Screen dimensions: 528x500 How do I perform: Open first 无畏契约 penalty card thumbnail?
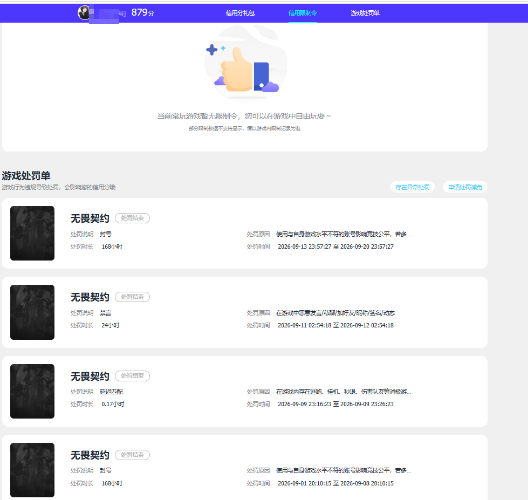[x=32, y=233]
